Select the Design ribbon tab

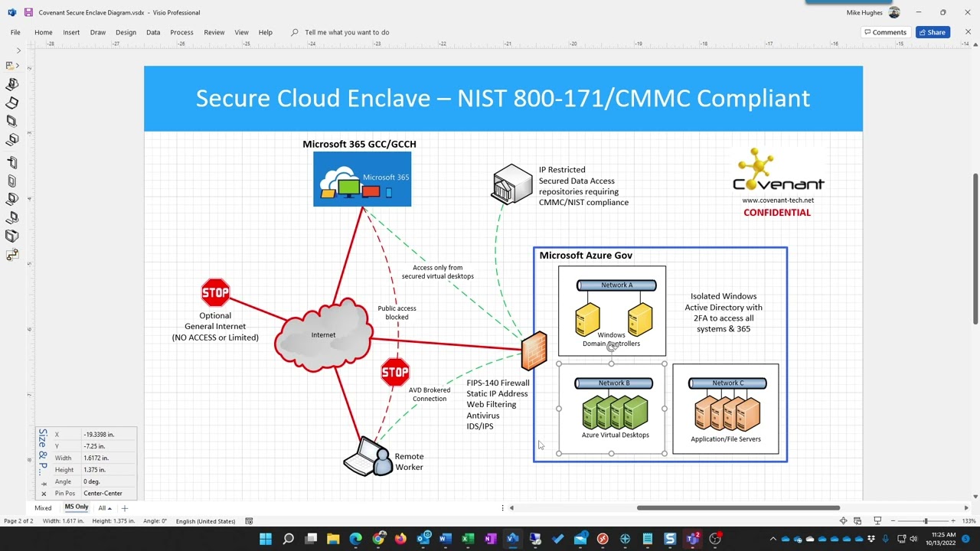click(126, 32)
